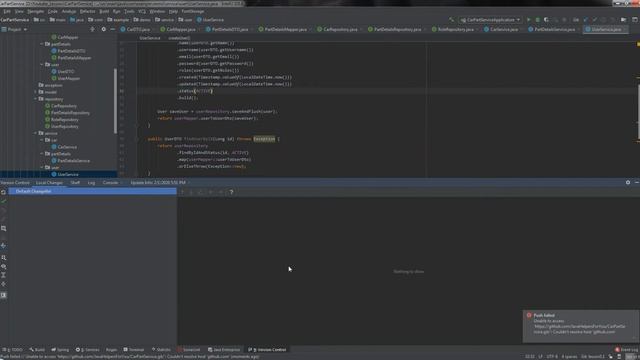Image resolution: width=640 pixels, height=360 pixels.
Task: Open the Build menu
Action: coord(104,11)
